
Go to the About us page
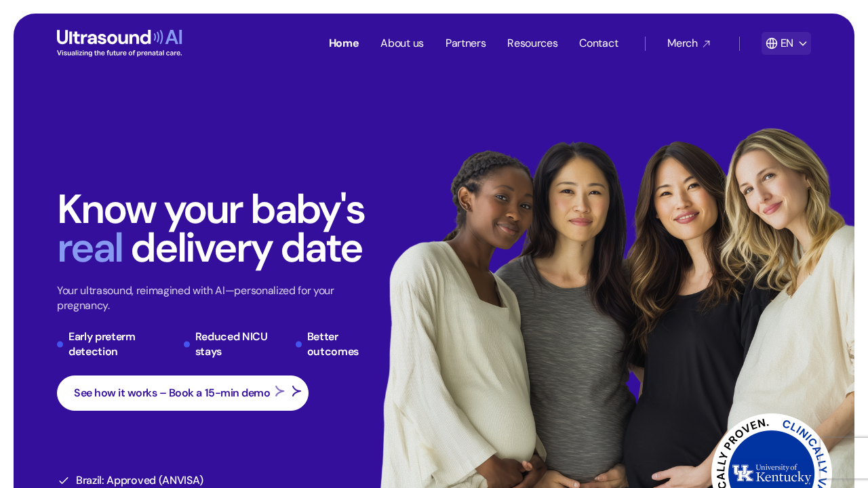coord(402,43)
